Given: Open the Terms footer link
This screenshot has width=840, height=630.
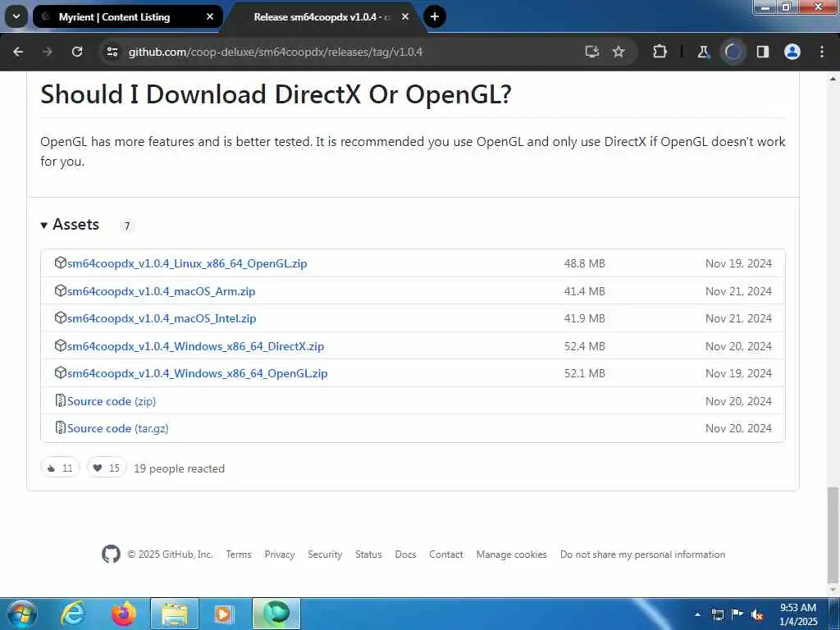Looking at the screenshot, I should 239,555.
